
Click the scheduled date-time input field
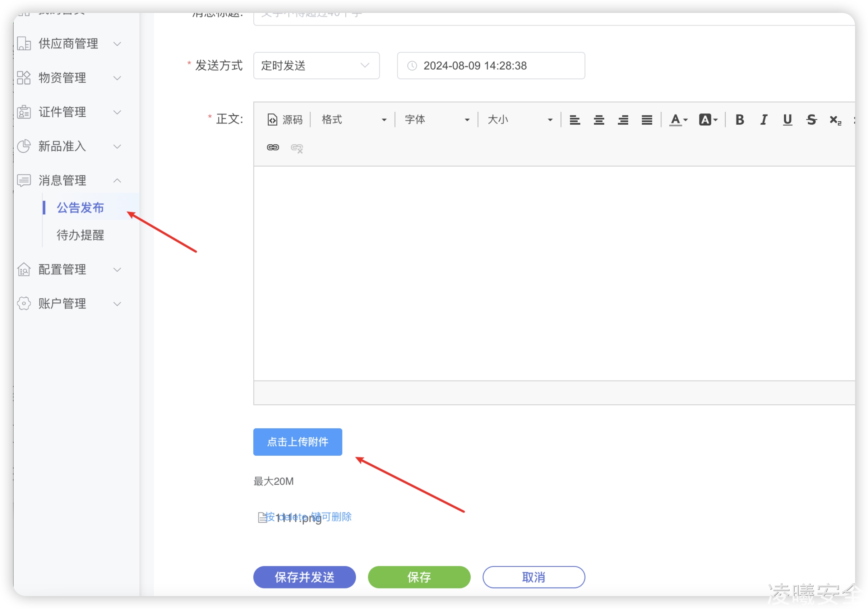(x=491, y=66)
